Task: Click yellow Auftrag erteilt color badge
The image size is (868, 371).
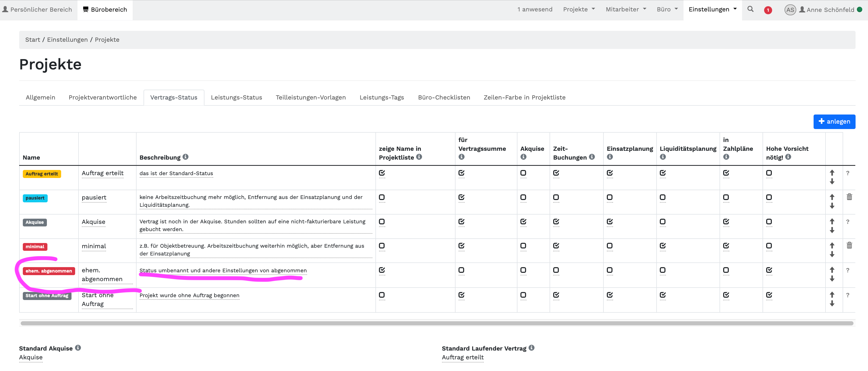Action: pyautogui.click(x=42, y=174)
